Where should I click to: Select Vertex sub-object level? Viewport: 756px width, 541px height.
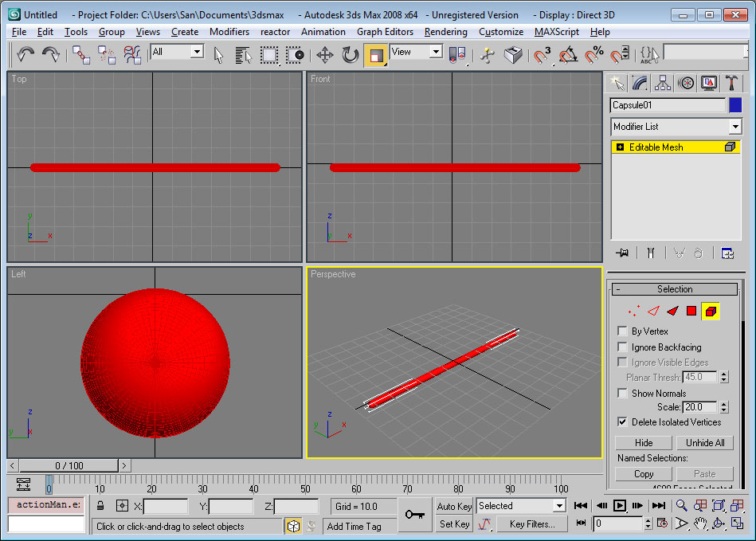634,311
